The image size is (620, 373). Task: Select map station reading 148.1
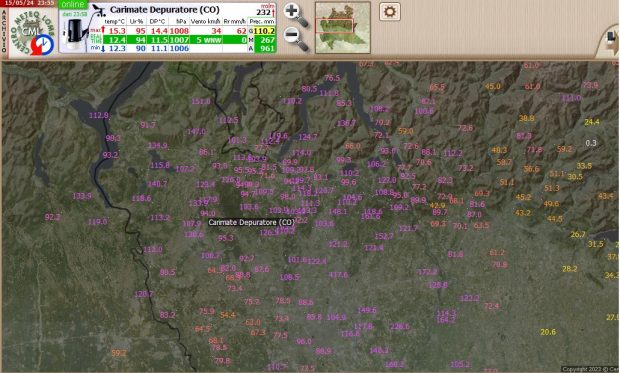click(338, 211)
